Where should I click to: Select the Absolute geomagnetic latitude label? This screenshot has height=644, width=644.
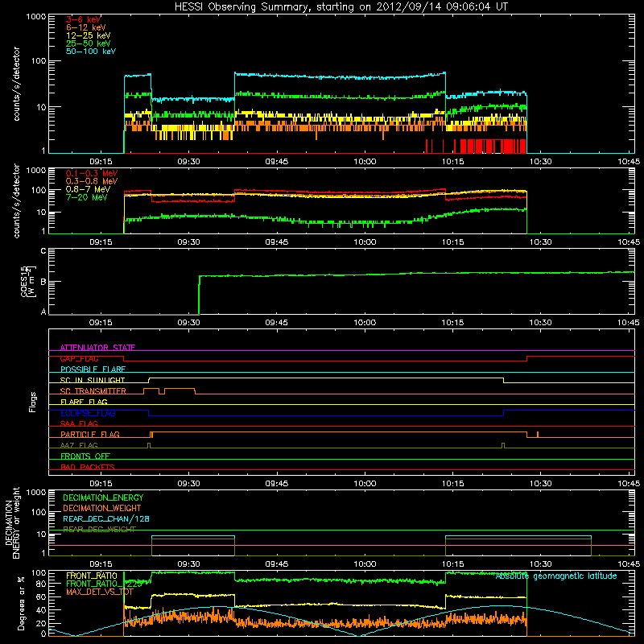(x=556, y=576)
